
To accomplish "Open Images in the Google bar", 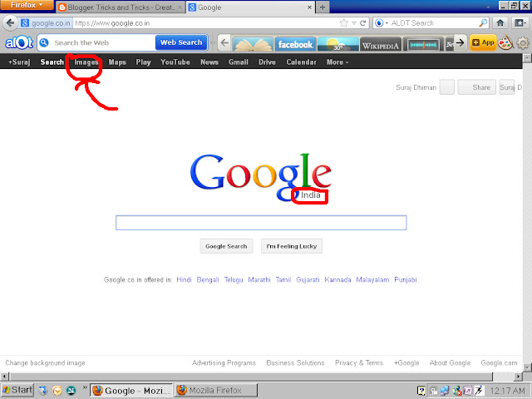I will [x=86, y=62].
